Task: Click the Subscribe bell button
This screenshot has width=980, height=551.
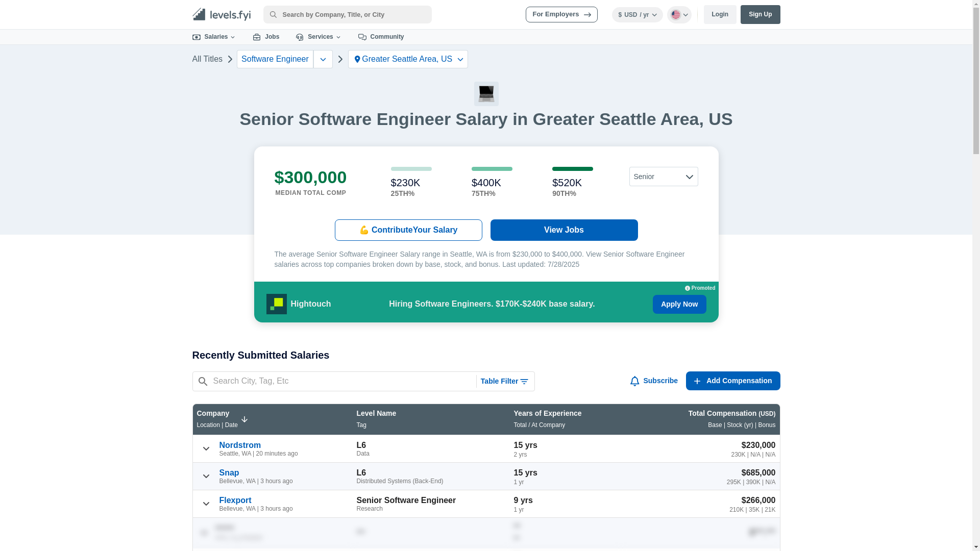Action: (x=654, y=381)
